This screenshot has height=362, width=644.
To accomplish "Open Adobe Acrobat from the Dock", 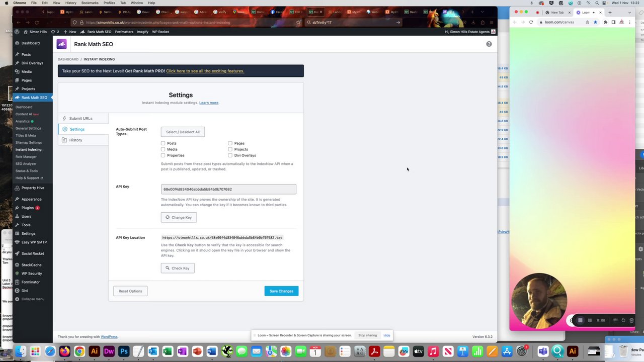I will point(374,351).
